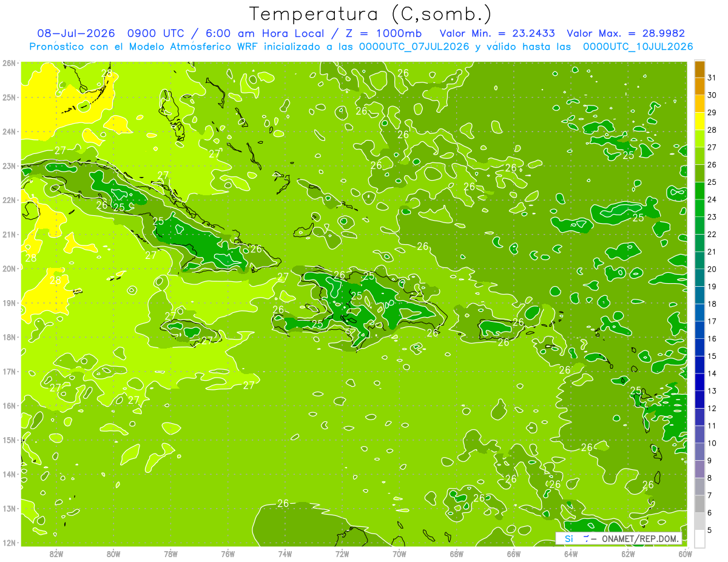Image resolution: width=728 pixels, height=562 pixels.
Task: Click the '66W' longitude axis label
Action: click(x=513, y=554)
